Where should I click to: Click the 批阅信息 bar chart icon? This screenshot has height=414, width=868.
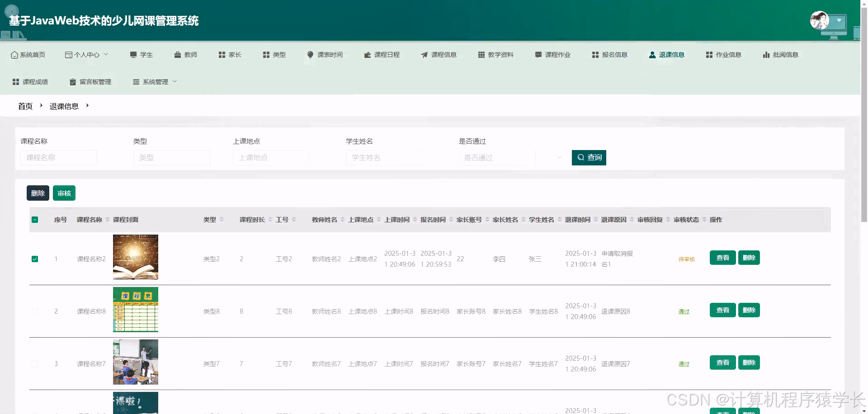(x=766, y=55)
